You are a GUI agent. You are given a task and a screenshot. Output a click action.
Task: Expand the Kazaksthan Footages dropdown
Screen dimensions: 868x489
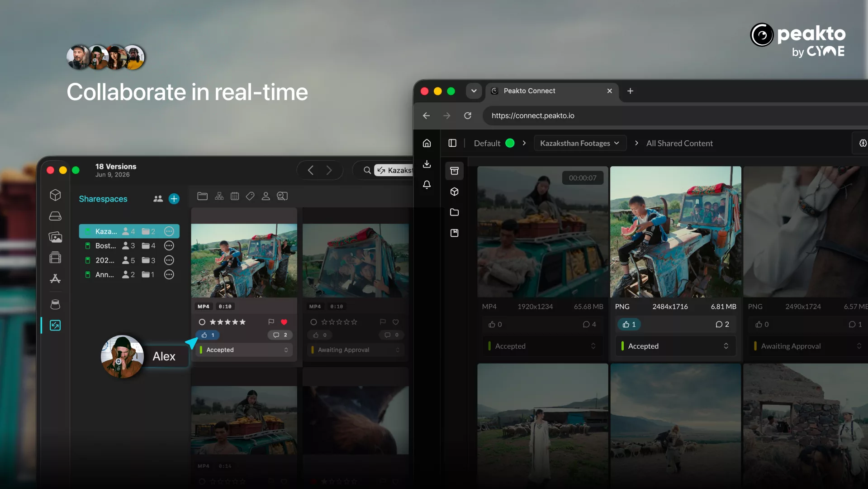580,143
